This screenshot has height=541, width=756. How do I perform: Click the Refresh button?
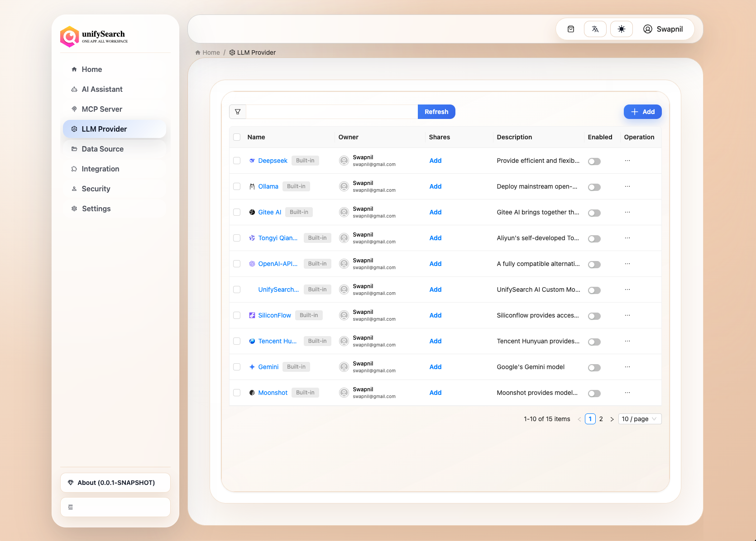436,111
